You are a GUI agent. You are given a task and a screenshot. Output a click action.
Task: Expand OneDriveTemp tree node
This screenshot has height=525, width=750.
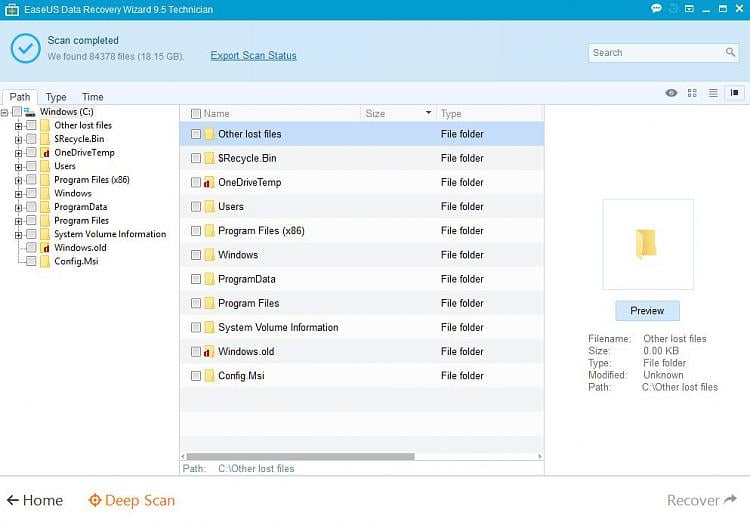[x=18, y=153]
